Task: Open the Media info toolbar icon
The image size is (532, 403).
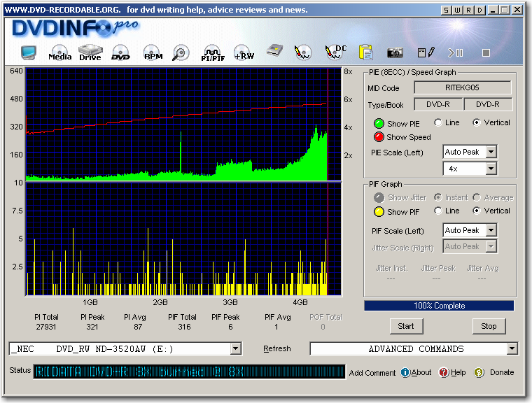Action: [x=59, y=53]
